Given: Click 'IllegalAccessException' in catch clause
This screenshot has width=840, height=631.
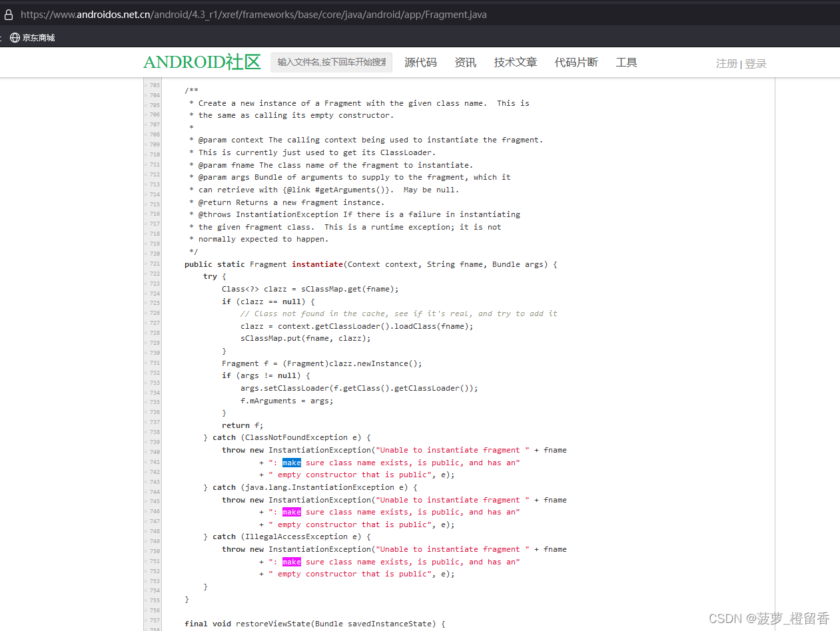Looking at the screenshot, I should [x=296, y=536].
